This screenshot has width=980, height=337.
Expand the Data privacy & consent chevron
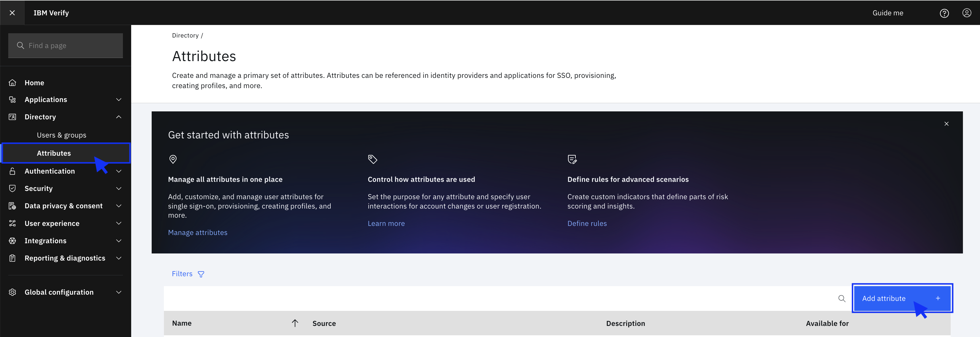pyautogui.click(x=119, y=206)
